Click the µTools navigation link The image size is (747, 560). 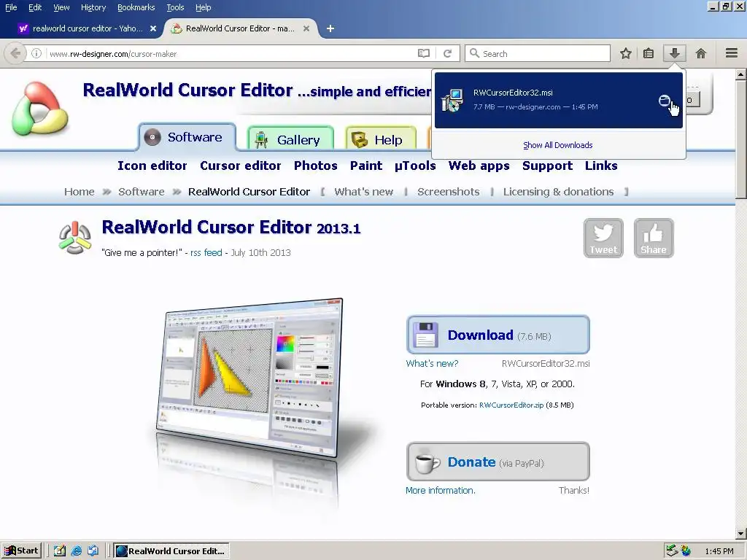click(415, 166)
